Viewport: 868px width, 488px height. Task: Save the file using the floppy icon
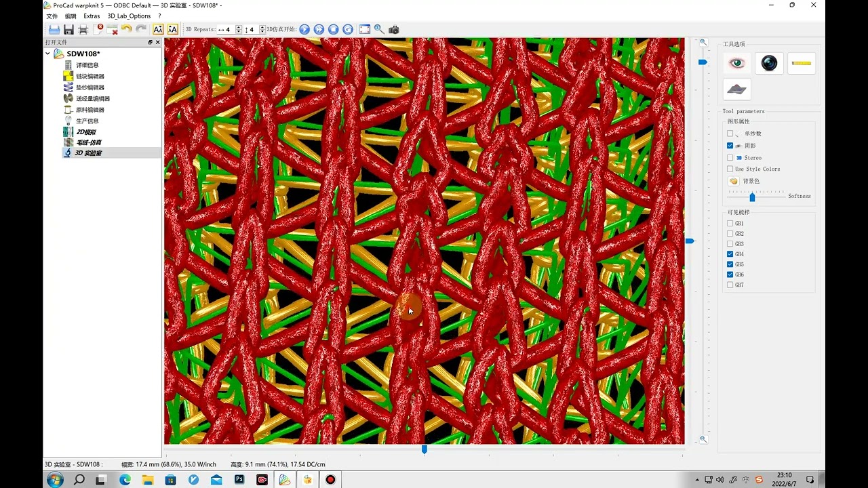[68, 29]
